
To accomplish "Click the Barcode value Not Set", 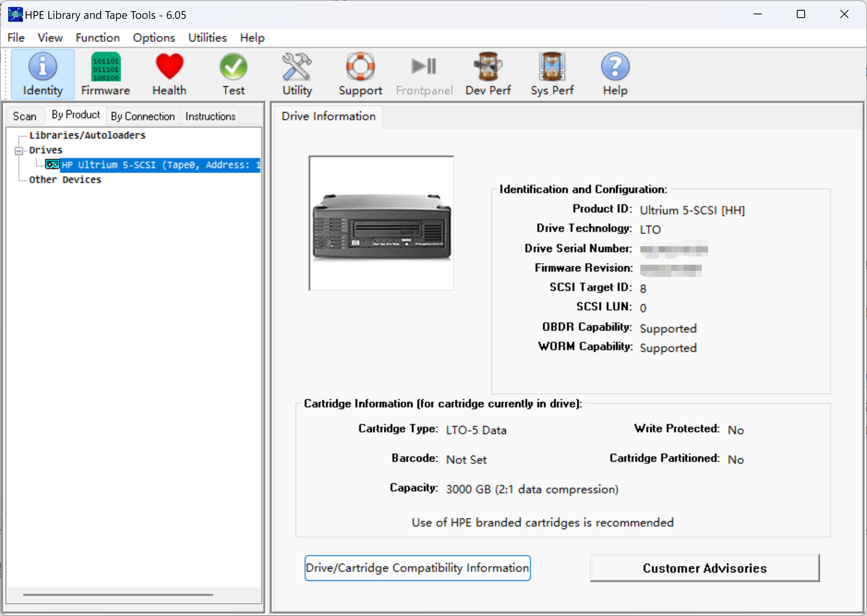I will (x=466, y=460).
